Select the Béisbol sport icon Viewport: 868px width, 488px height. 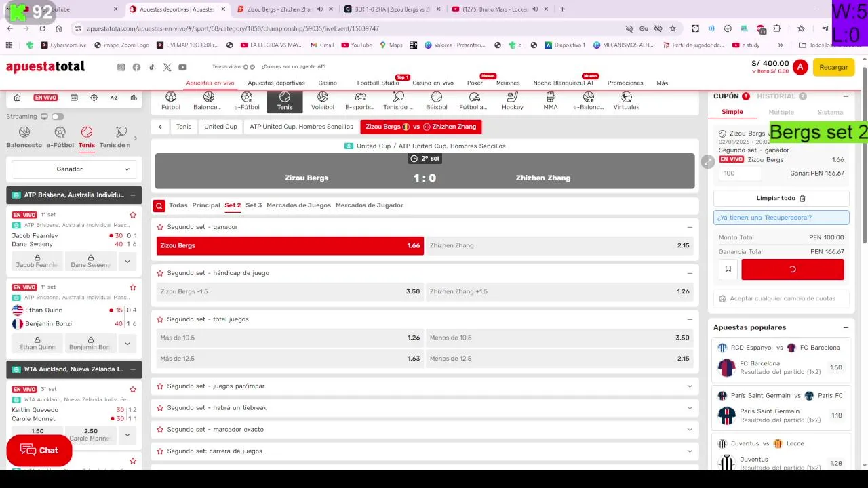(437, 102)
